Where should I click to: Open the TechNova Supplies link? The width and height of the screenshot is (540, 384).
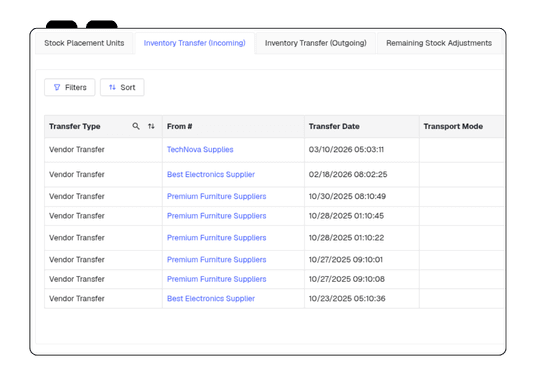(x=200, y=149)
